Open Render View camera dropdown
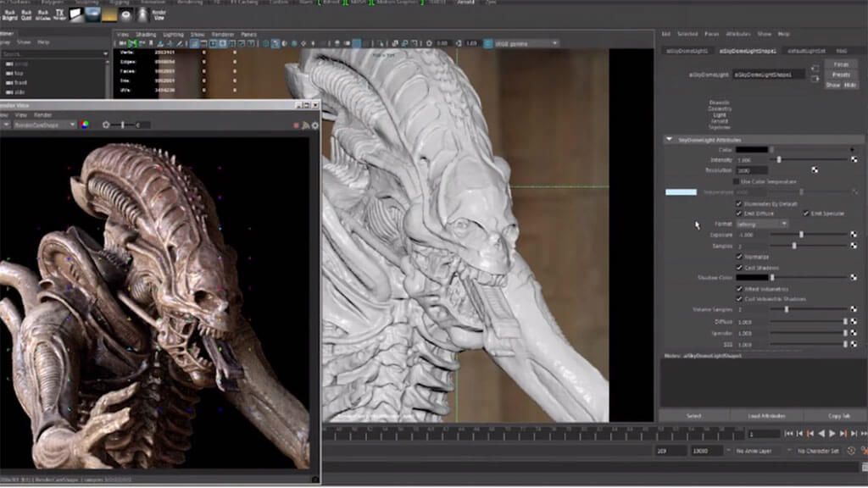Image resolution: width=868 pixels, height=488 pixels. (44, 125)
